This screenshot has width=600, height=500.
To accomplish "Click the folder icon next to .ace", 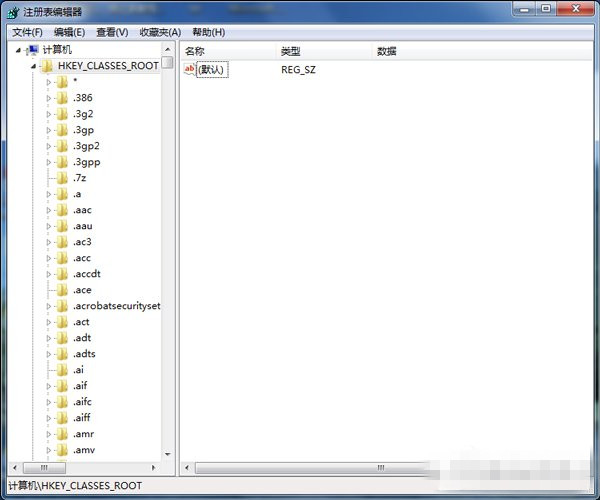I will 62,290.
